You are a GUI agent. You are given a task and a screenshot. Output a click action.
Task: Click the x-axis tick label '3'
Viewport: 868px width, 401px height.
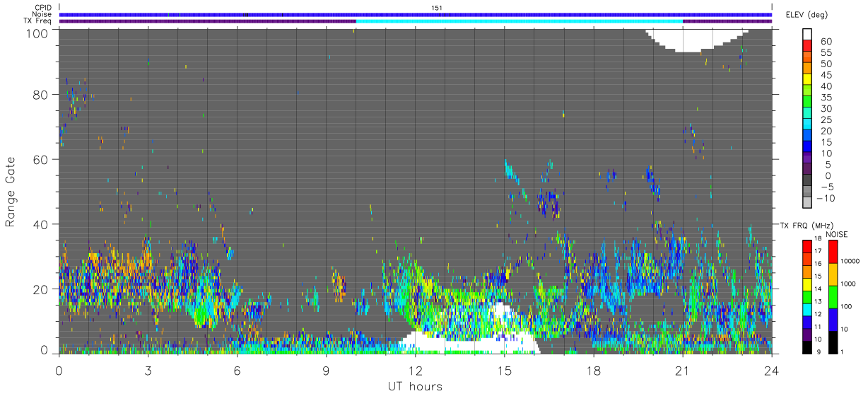click(148, 371)
